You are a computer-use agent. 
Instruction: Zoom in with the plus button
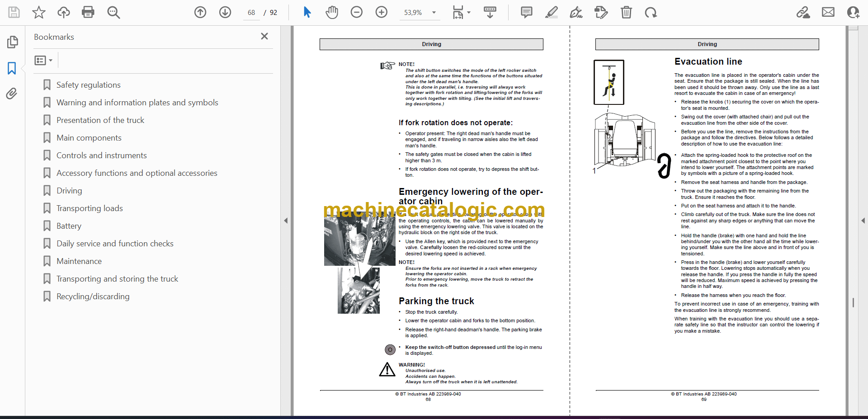point(382,12)
